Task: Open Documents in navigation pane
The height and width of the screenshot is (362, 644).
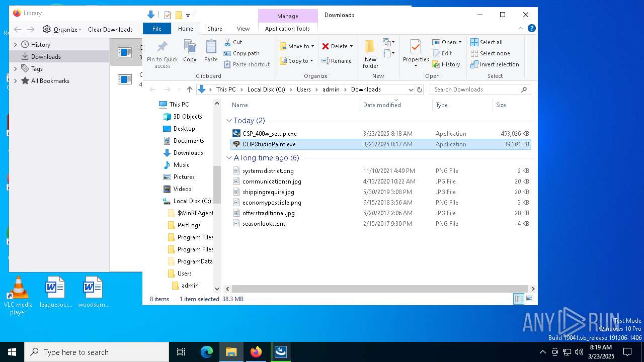Action: (188, 141)
